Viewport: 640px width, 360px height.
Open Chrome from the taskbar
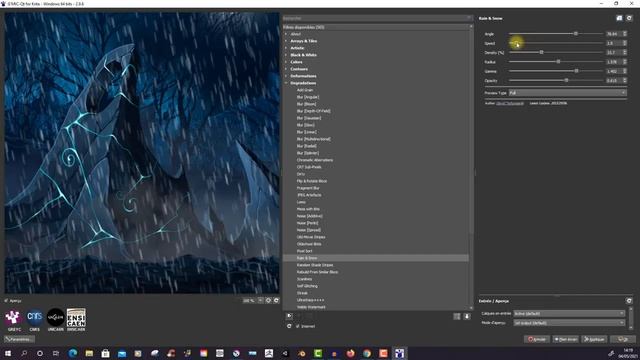click(x=367, y=353)
